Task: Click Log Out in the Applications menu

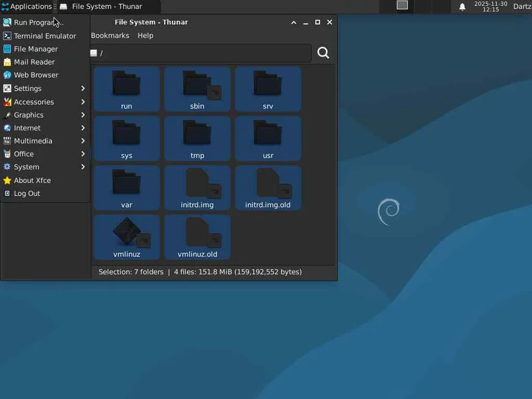Action: pyautogui.click(x=27, y=193)
